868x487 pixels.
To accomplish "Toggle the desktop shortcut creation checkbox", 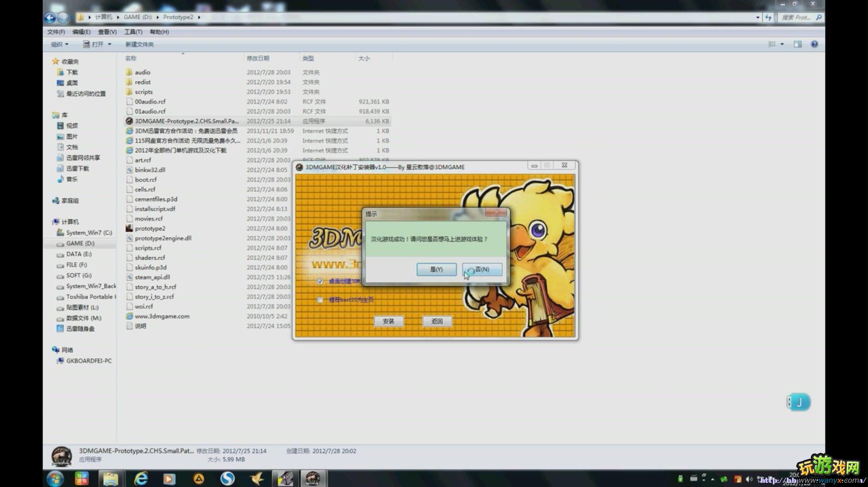I will tap(320, 281).
